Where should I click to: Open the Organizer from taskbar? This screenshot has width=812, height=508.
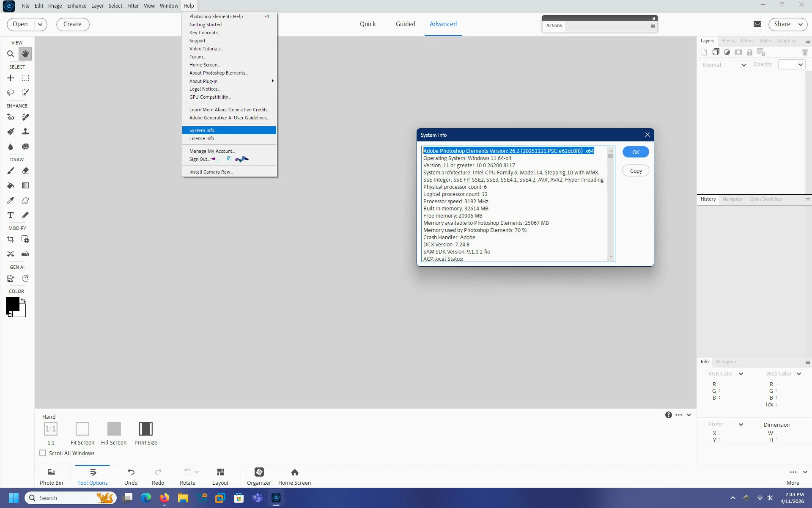[x=259, y=476]
